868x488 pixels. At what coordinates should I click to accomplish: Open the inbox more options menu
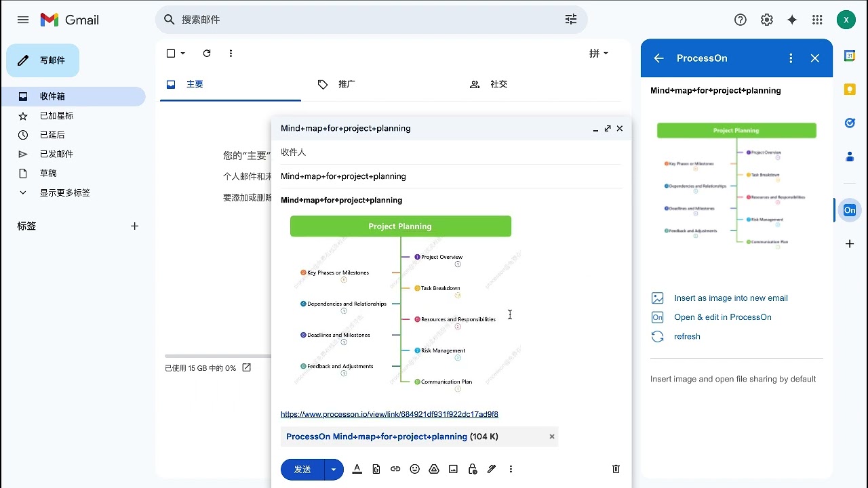point(231,54)
